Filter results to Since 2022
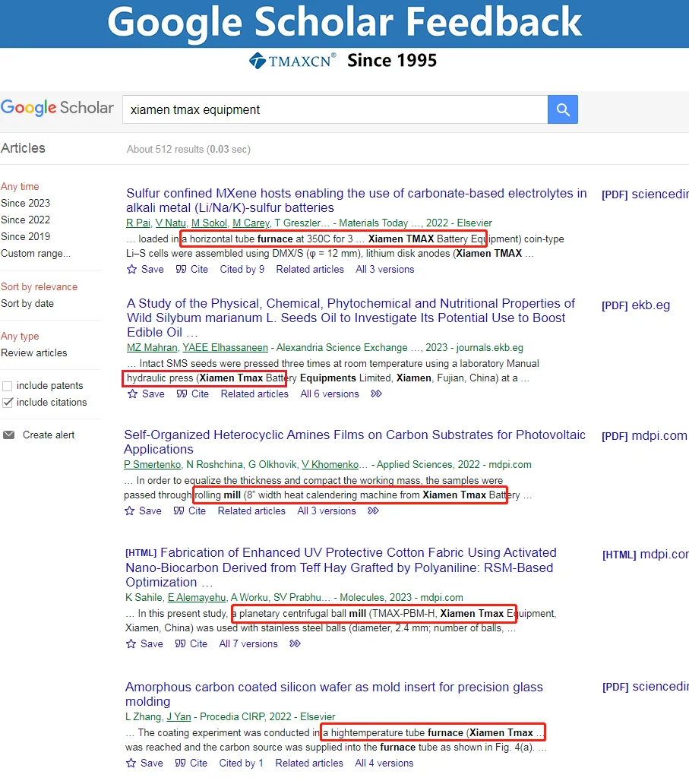Screen dimensions: 689x784 click(26, 220)
